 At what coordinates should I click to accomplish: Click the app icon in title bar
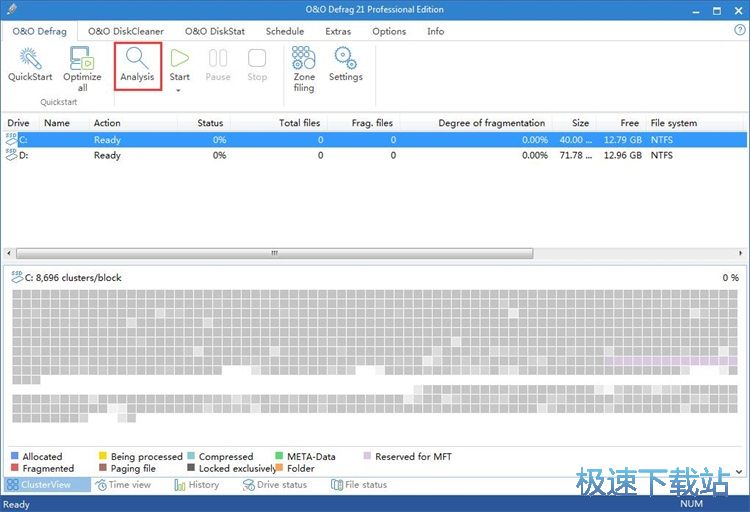click(11, 9)
